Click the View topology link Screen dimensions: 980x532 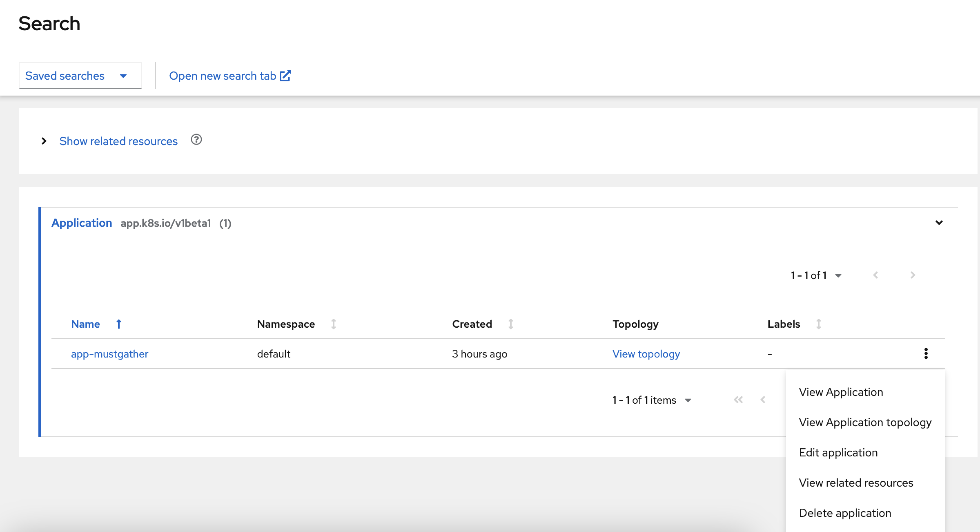(x=646, y=354)
